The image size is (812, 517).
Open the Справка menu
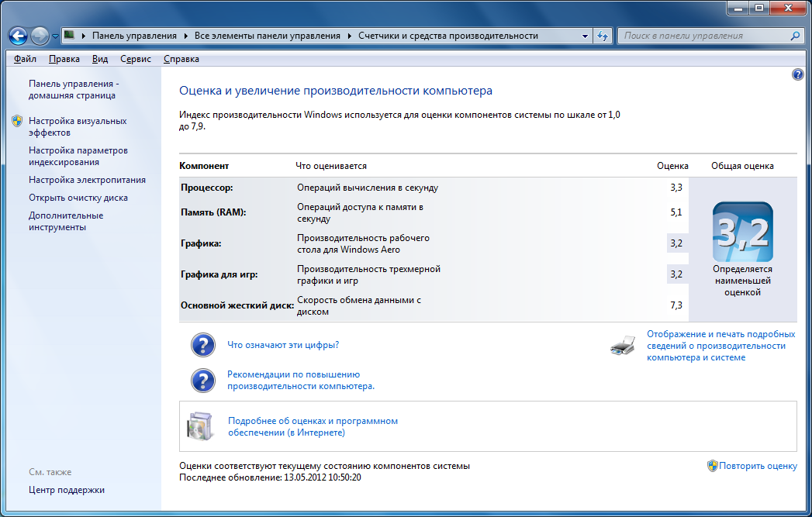coord(181,59)
